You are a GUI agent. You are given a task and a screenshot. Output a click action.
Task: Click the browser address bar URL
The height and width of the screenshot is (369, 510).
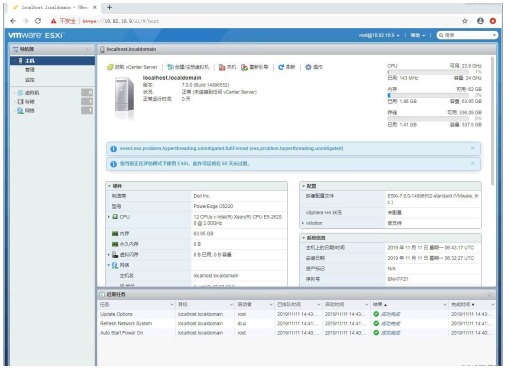(x=121, y=21)
